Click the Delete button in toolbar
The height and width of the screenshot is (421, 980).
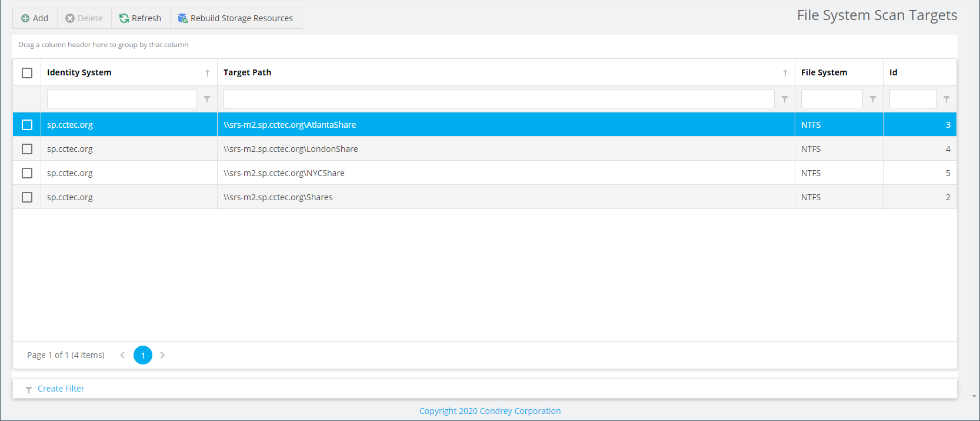pyautogui.click(x=84, y=18)
